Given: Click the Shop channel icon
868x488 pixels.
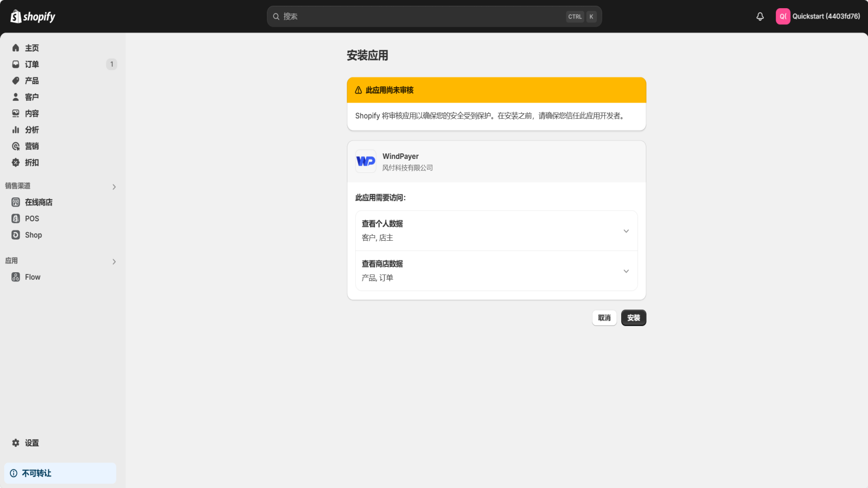Looking at the screenshot, I should click(x=16, y=234).
